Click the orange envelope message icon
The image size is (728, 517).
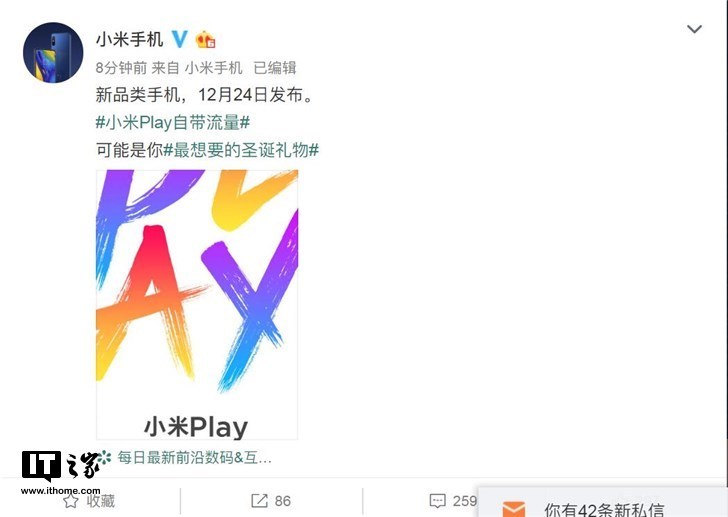coord(514,509)
